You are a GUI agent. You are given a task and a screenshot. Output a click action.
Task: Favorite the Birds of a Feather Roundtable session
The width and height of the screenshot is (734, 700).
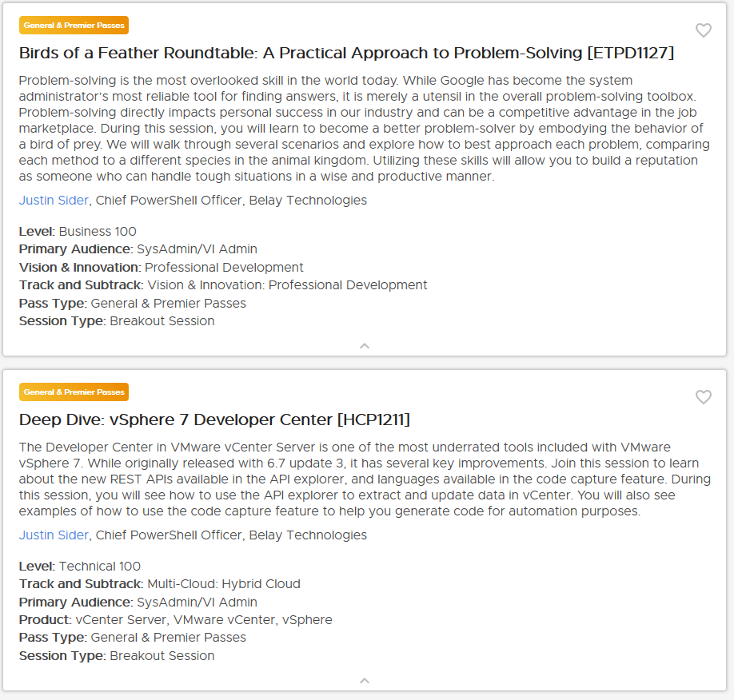coord(703,30)
